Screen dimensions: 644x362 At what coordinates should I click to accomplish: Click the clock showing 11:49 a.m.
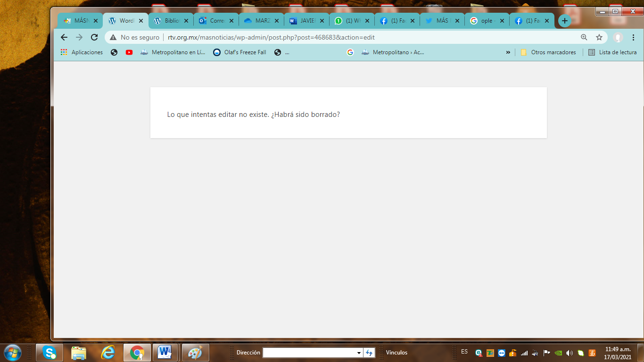(618, 349)
